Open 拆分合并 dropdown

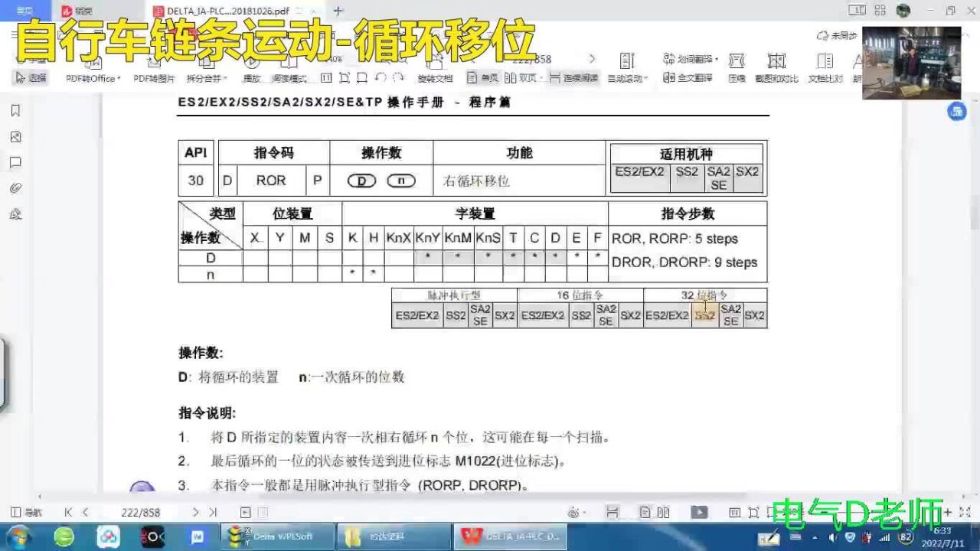207,78
